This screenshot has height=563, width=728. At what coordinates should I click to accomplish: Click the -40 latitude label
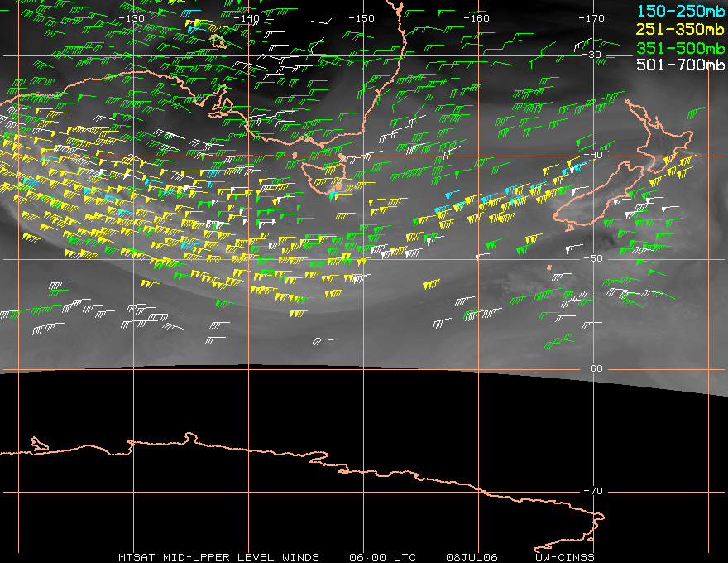(x=593, y=155)
